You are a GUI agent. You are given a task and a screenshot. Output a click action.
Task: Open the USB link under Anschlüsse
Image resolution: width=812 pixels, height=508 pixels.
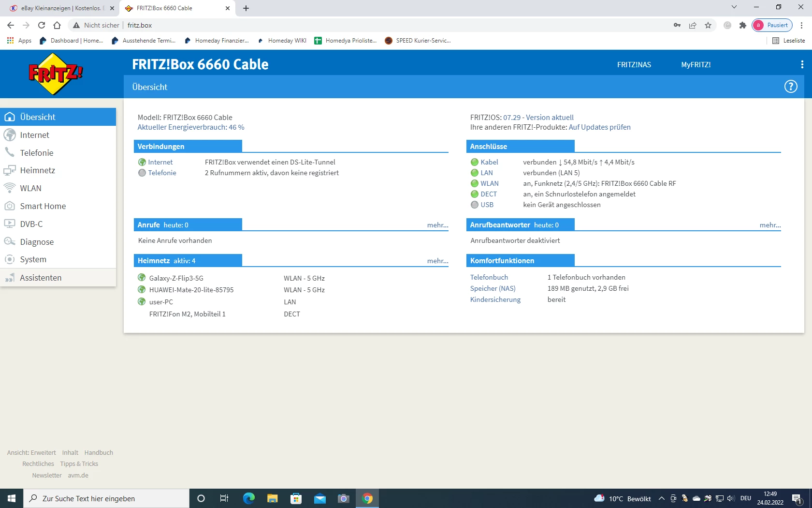pyautogui.click(x=487, y=205)
